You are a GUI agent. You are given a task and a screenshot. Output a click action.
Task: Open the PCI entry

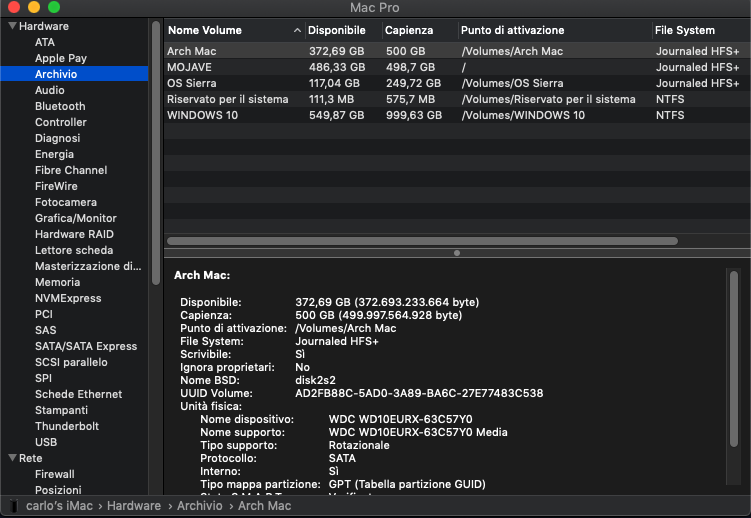tap(44, 314)
